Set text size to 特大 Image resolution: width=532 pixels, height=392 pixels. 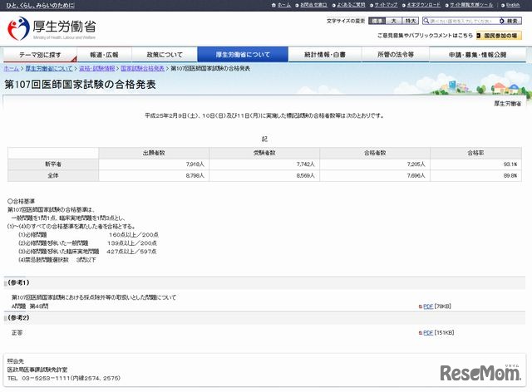410,21
